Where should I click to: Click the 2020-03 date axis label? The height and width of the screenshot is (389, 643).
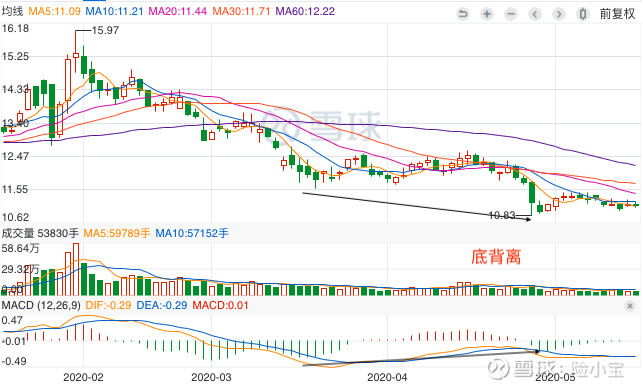point(211,377)
